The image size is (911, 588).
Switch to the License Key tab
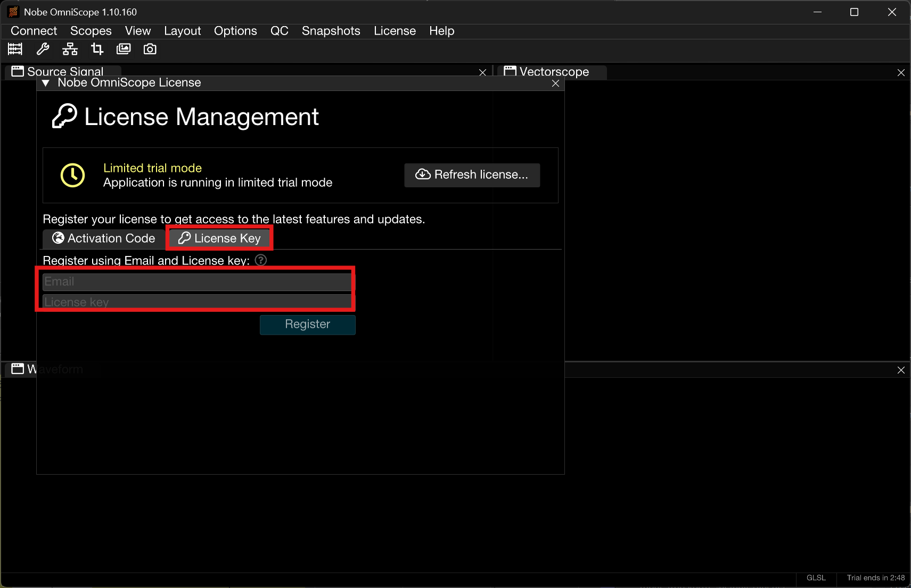(219, 238)
